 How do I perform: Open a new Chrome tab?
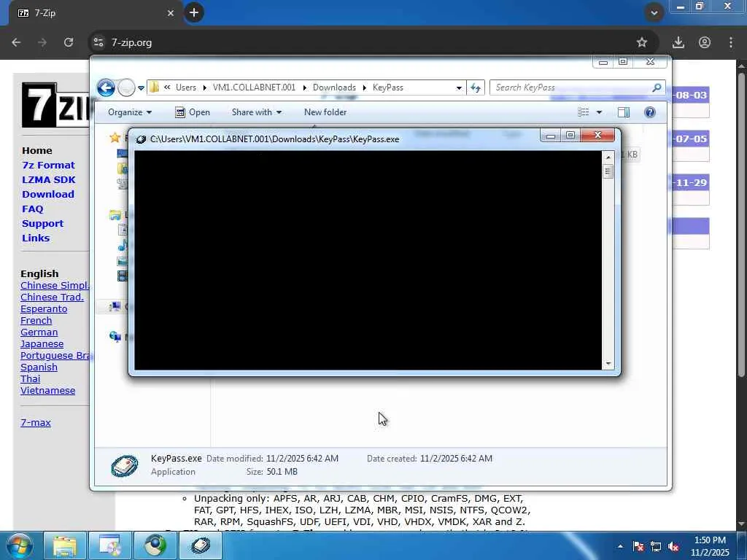(194, 13)
